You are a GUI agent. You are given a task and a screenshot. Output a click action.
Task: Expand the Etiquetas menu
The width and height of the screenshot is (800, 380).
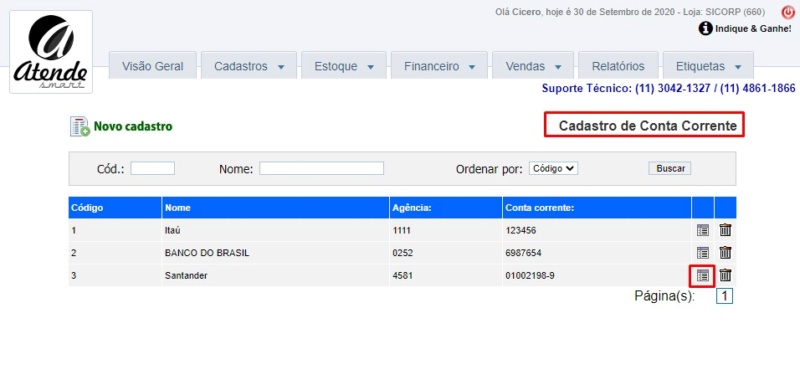click(708, 66)
